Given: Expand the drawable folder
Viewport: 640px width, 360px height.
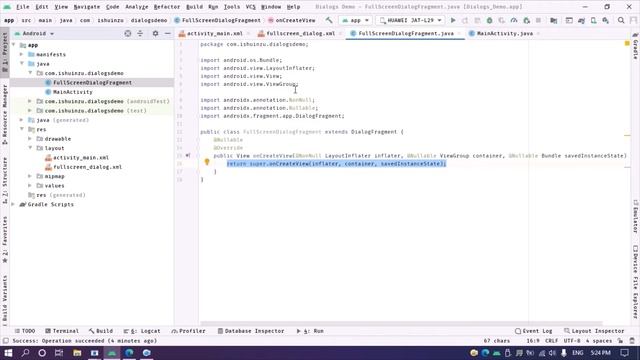Looking at the screenshot, I should (x=30, y=139).
